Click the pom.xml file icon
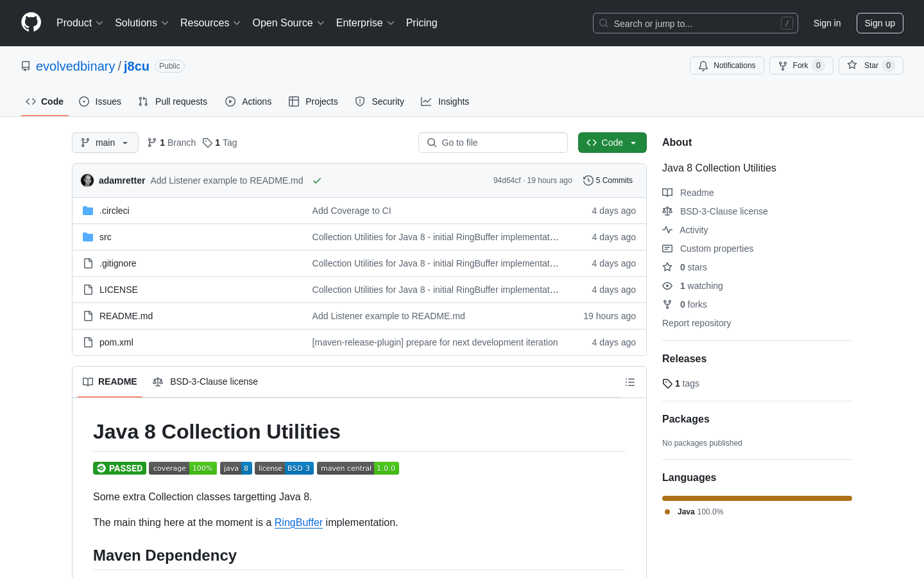This screenshot has width=924, height=578. tap(88, 342)
